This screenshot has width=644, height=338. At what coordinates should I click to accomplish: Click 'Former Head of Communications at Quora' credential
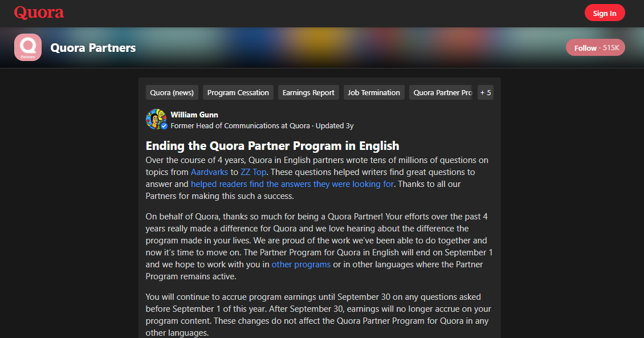[241, 125]
